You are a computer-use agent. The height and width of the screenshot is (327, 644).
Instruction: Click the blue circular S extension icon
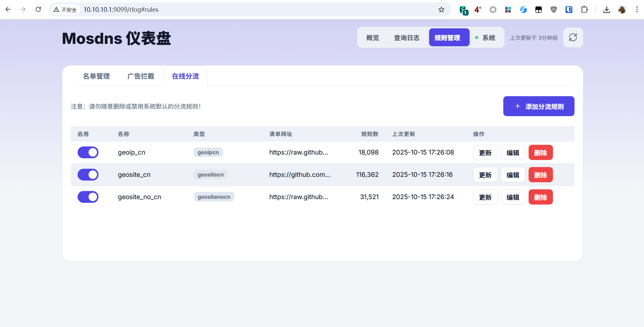[x=523, y=9]
